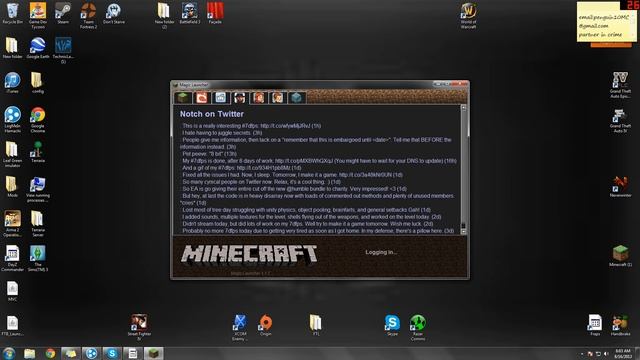Select the LogMeIn Hamachi desktop icon
The height and width of the screenshot is (360, 640).
coord(12,119)
